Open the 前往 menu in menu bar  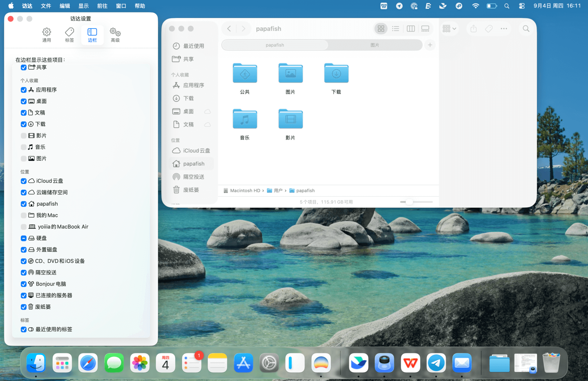(x=102, y=6)
